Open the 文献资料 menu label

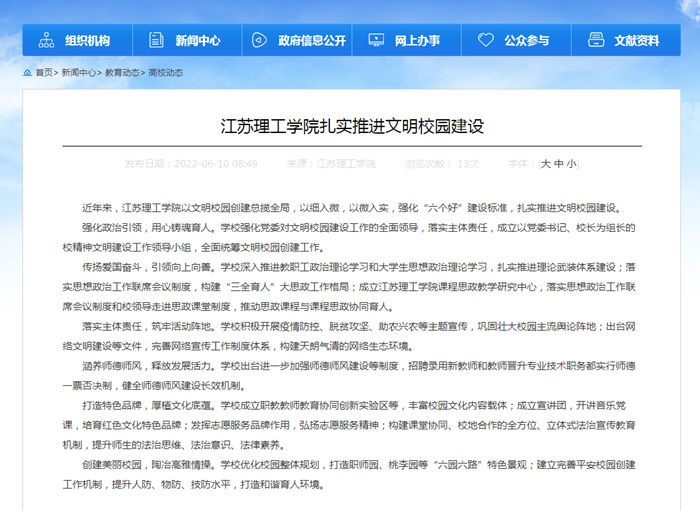pyautogui.click(x=637, y=41)
